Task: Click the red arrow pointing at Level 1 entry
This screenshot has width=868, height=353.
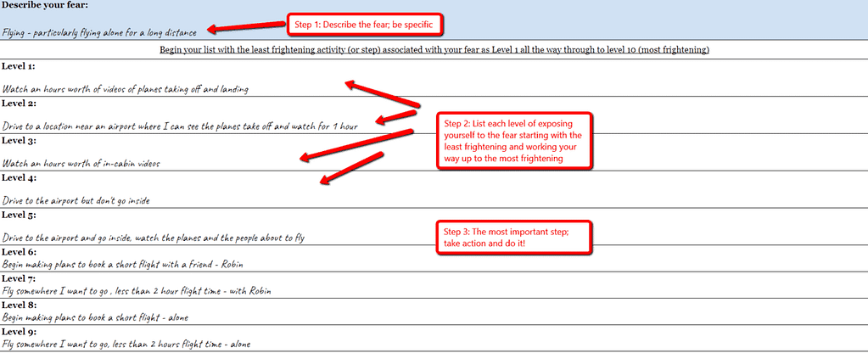Action: tap(382, 95)
